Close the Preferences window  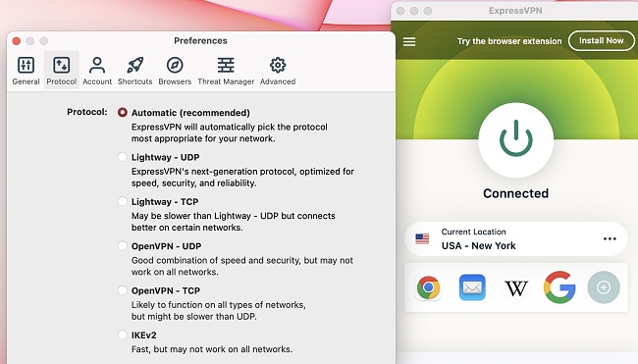pos(17,41)
